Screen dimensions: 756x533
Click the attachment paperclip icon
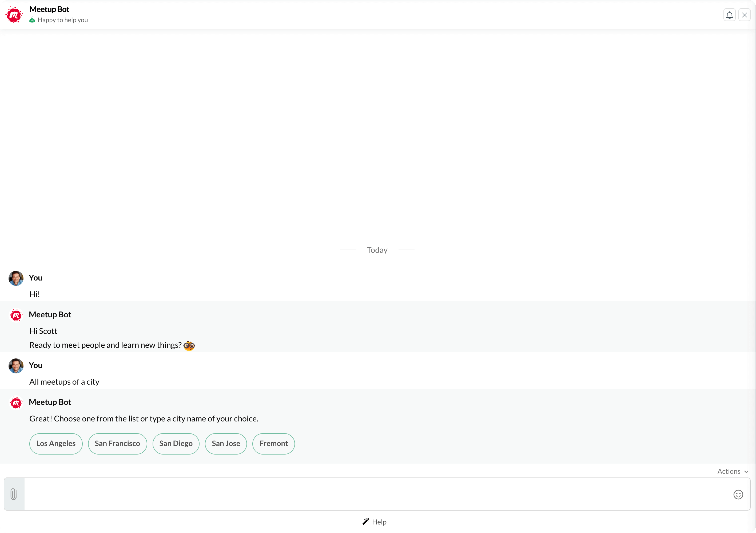pos(13,494)
